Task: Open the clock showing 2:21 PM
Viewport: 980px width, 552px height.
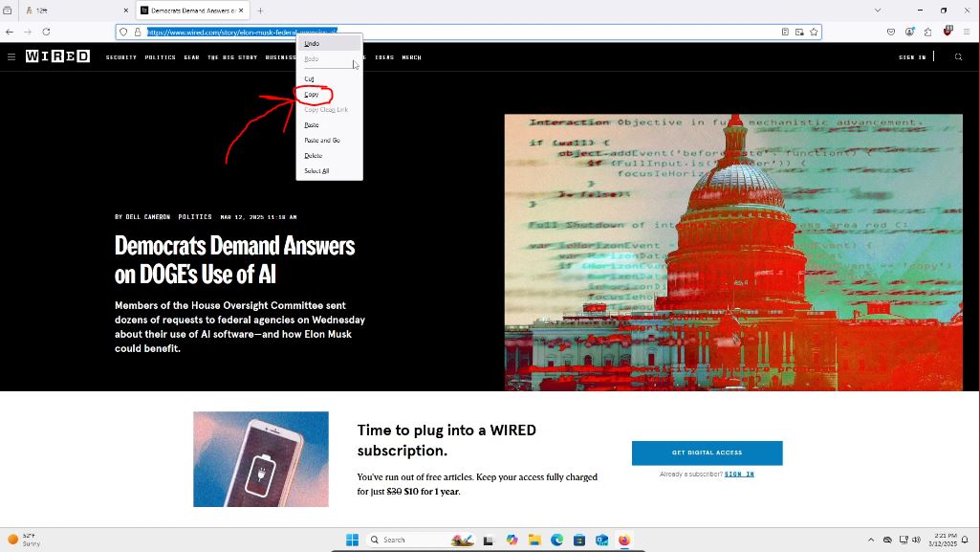Action: 943,540
